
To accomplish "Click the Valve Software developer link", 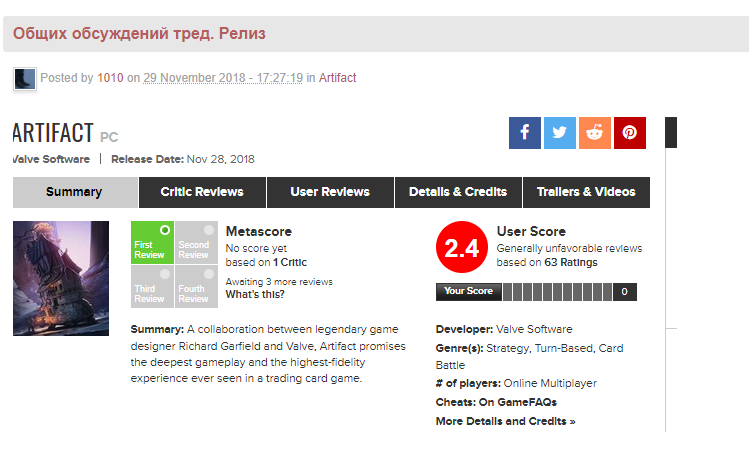I will 534,329.
